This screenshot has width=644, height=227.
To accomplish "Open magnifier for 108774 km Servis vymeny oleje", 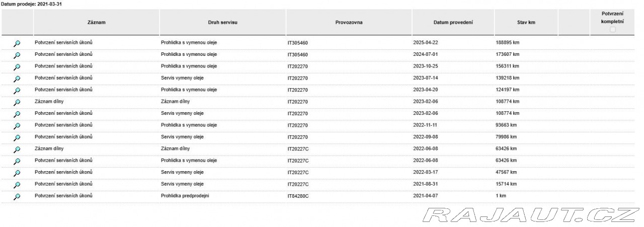I will (17, 114).
